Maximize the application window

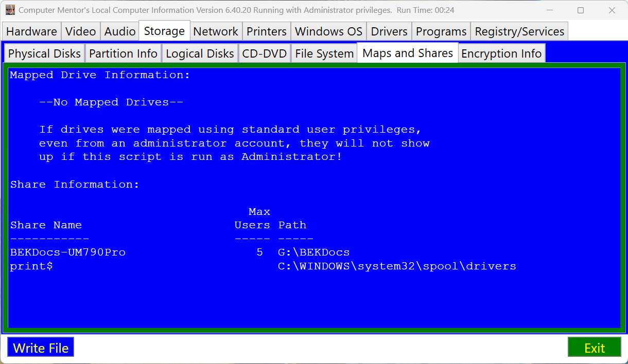point(581,10)
